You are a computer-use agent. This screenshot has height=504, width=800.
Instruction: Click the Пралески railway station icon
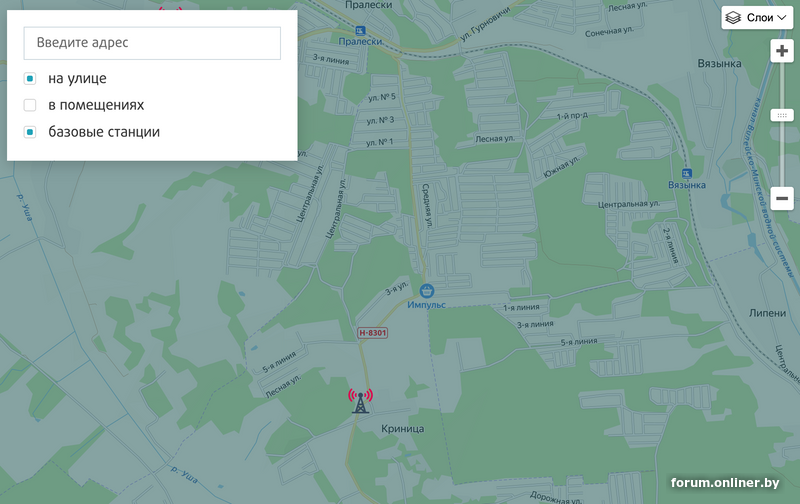point(361,31)
